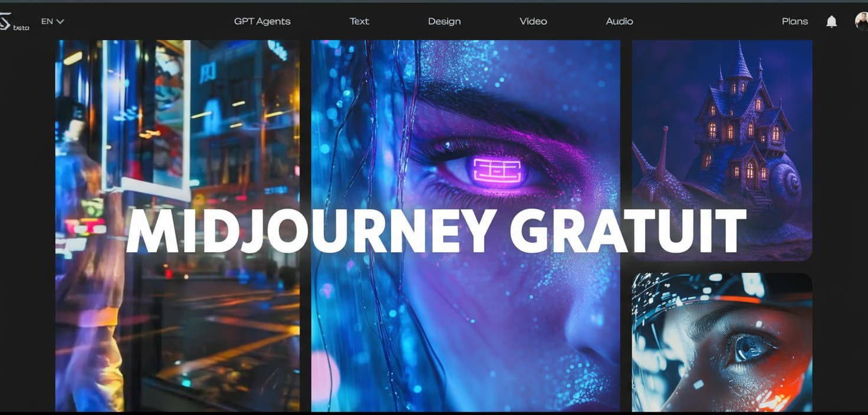Open the blue eye helmet close-up image
Image resolution: width=868 pixels, height=415 pixels.
pos(722,342)
